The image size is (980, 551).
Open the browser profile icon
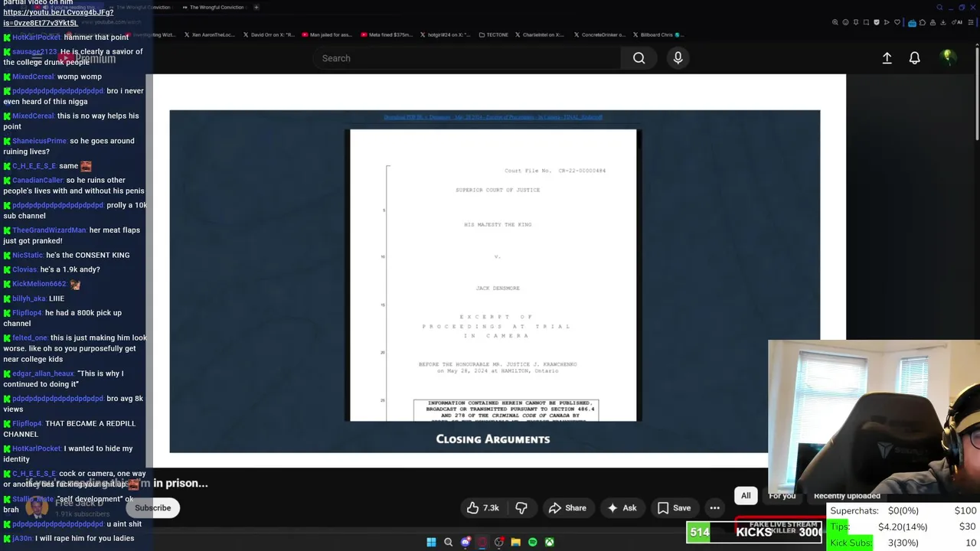click(933, 22)
